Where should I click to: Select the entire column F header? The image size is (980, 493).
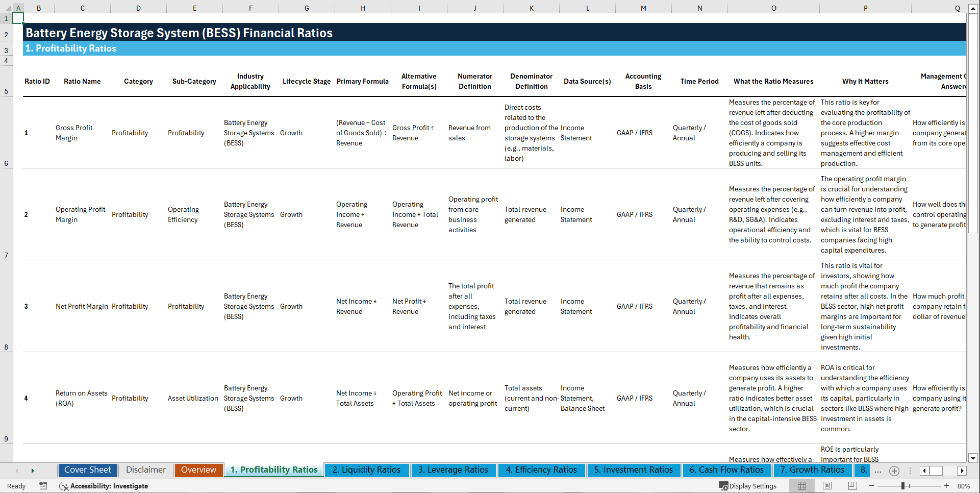pyautogui.click(x=250, y=8)
